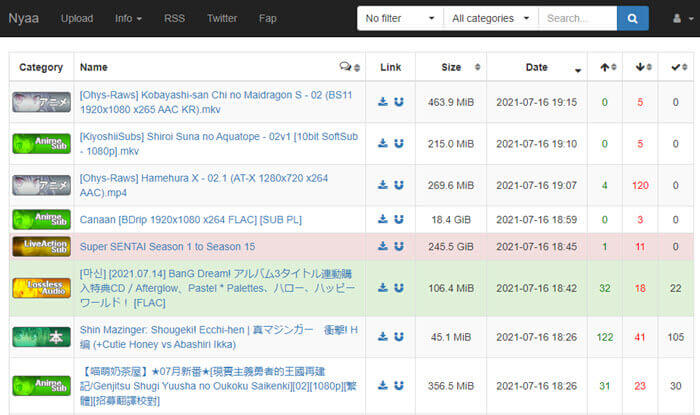Open Super SENTAI Season 1 to Season 15 page
Viewport: 700px width, 415px height.
tap(167, 246)
